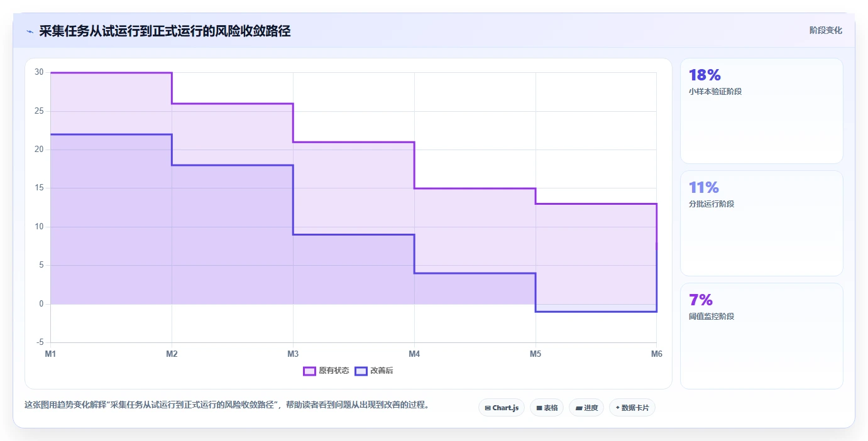Image resolution: width=868 pixels, height=441 pixels.
Task: Click the 阶段变化 label in the header
Action: coord(825,30)
